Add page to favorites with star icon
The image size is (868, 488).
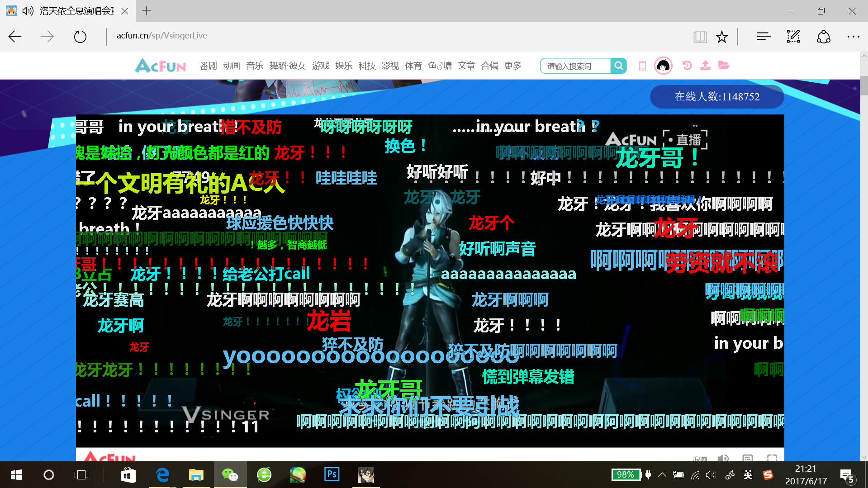[721, 37]
